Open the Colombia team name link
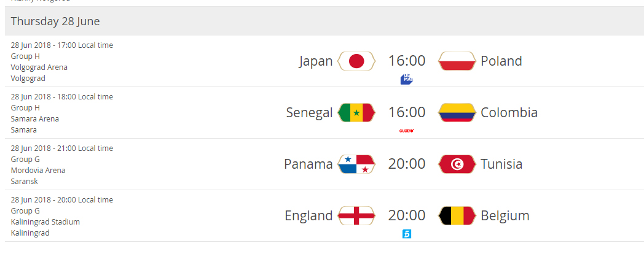Viewport: 644px width, 262px height. (509, 113)
